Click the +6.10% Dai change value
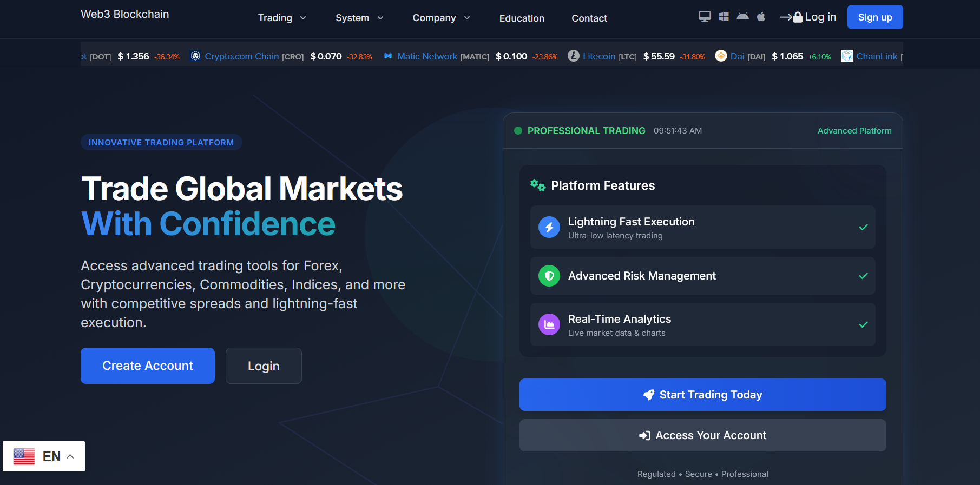The height and width of the screenshot is (485, 980). pyautogui.click(x=819, y=57)
